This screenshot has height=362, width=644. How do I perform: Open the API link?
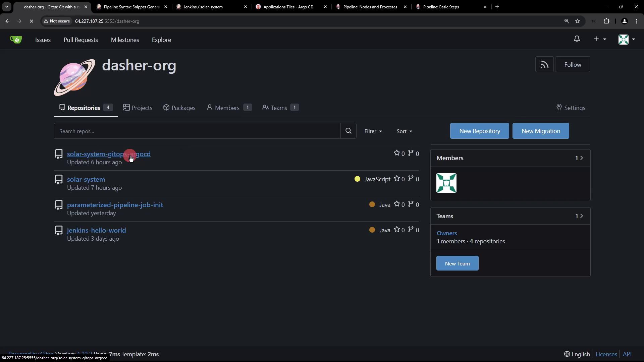coord(627,354)
